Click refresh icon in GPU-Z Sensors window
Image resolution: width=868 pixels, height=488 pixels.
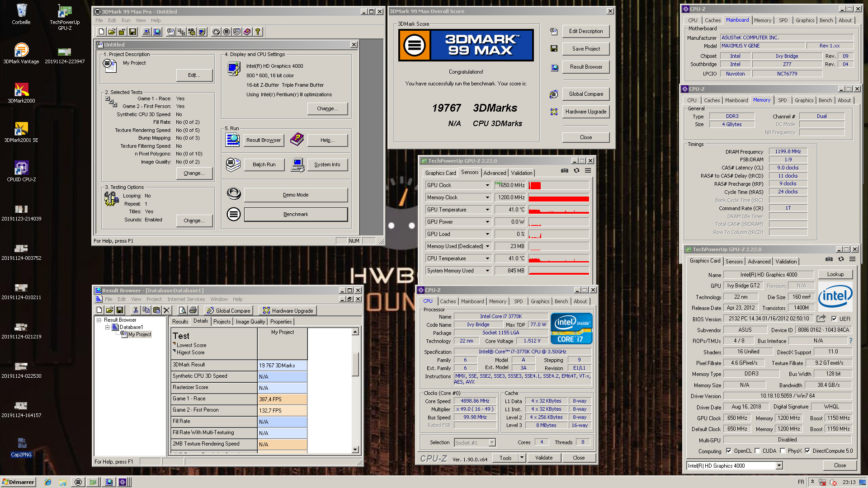[x=576, y=170]
